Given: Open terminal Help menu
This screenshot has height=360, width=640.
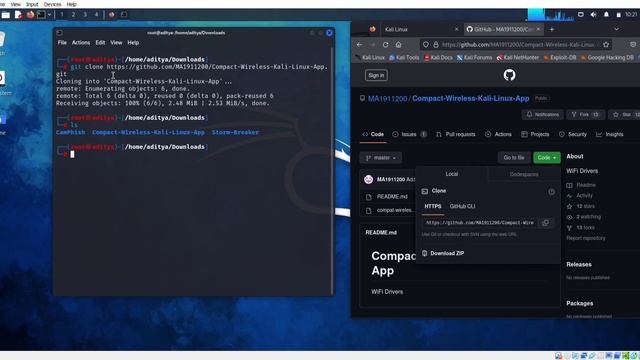Looking at the screenshot, I should (x=133, y=42).
